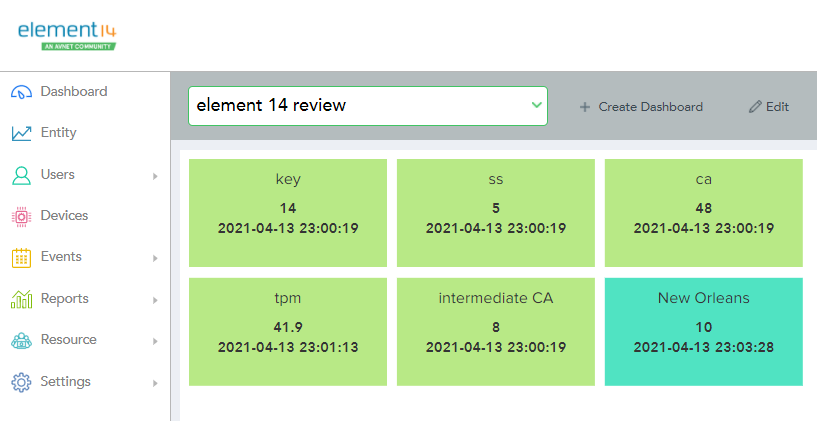Viewport: 817px width, 421px height.
Task: Click the Resource group icon
Action: point(21,341)
